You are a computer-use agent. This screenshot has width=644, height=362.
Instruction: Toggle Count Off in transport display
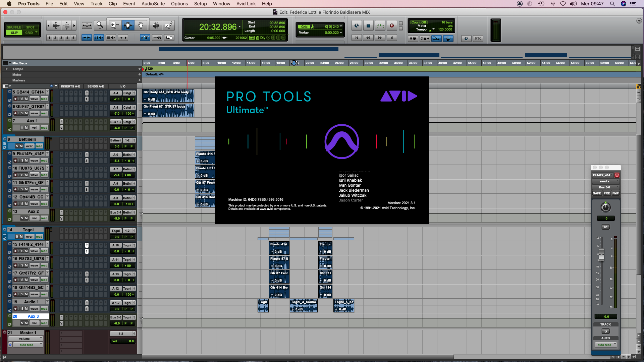tap(419, 22)
